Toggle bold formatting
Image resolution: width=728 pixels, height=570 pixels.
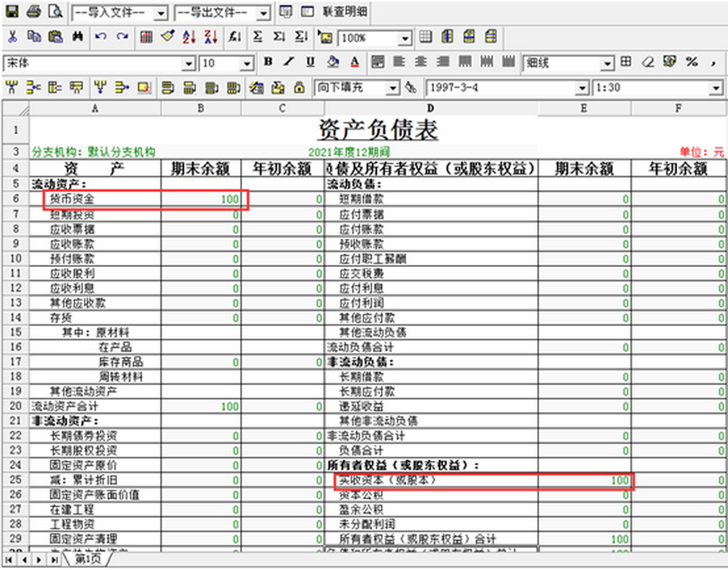coord(268,62)
